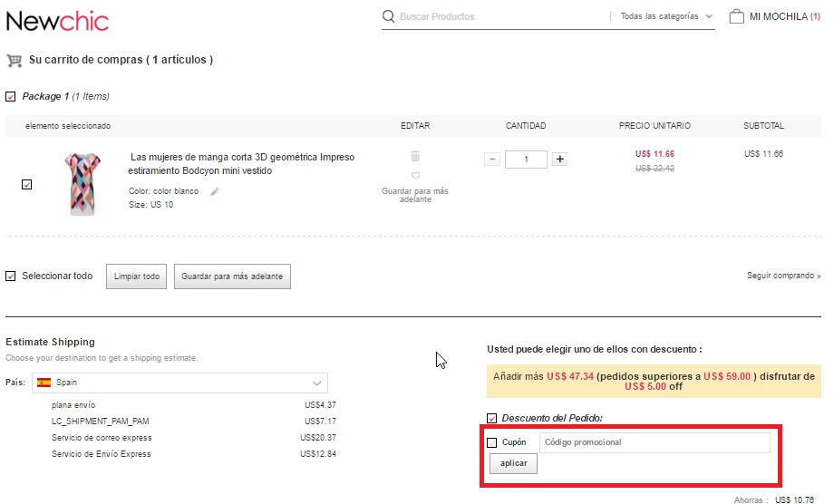Click the Código promocional input field
The height and width of the screenshot is (504, 834).
pos(654,442)
